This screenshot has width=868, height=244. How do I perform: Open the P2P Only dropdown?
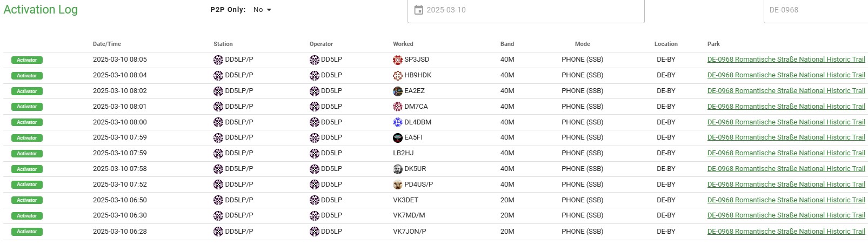pyautogui.click(x=262, y=10)
